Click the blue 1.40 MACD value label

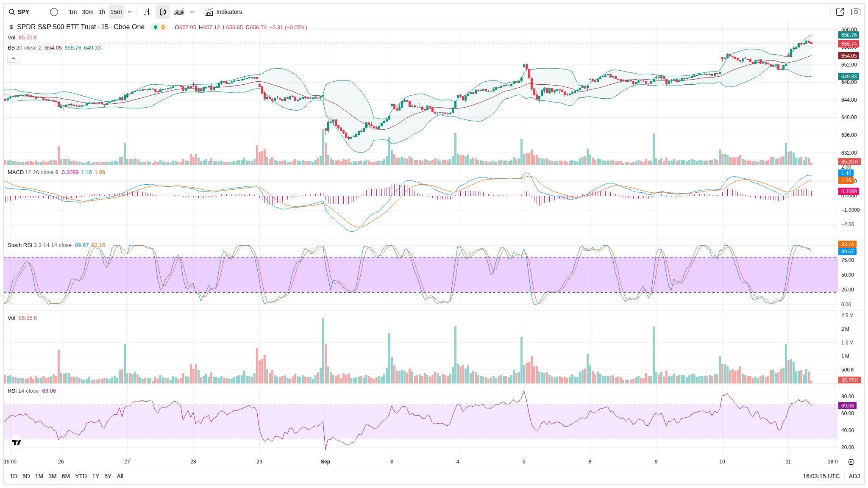coord(846,173)
